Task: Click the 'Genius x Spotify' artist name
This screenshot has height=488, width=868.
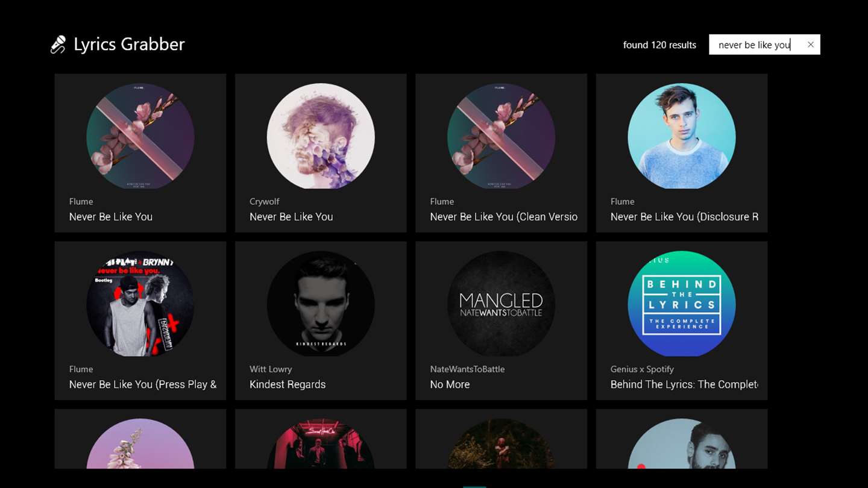Action: pyautogui.click(x=642, y=369)
